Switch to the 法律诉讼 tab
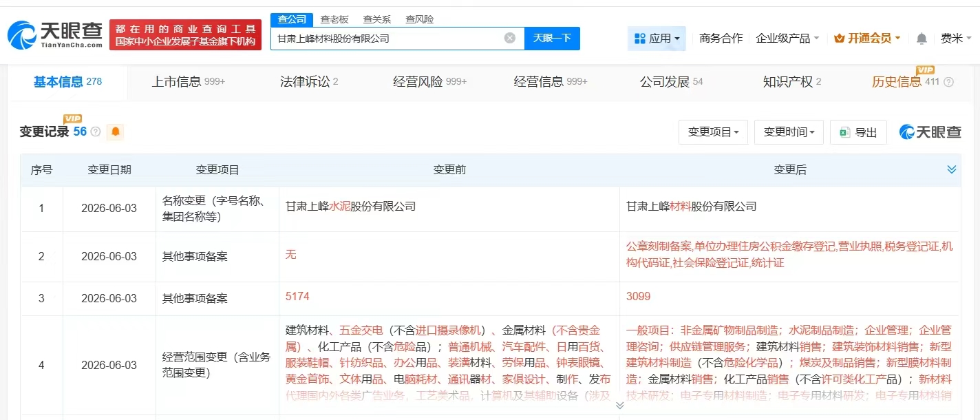Screen dimensions: 980x420 (309, 82)
